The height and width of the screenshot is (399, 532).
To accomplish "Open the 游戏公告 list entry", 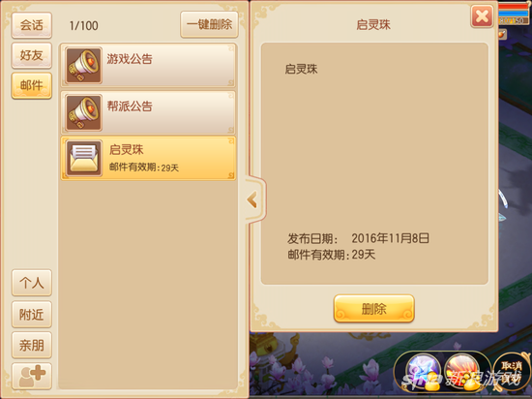I will point(148,65).
